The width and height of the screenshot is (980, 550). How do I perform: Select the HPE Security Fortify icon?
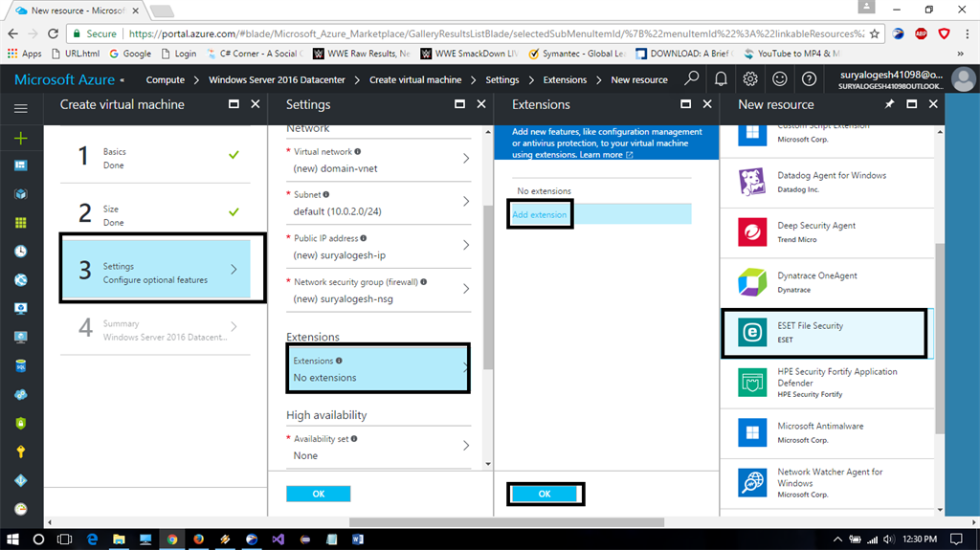pyautogui.click(x=752, y=383)
